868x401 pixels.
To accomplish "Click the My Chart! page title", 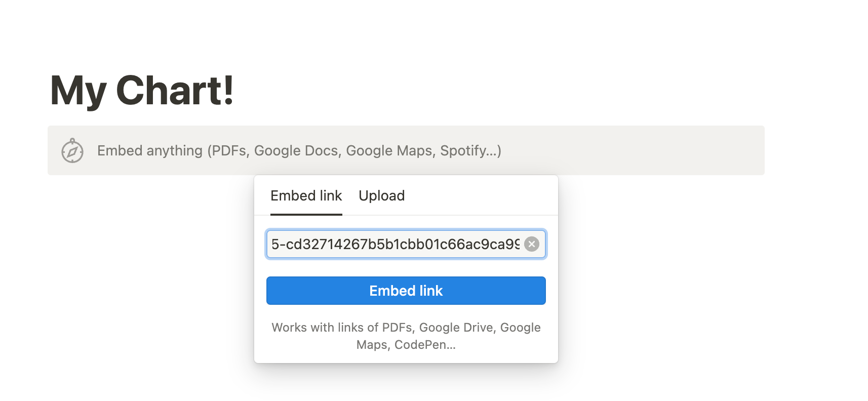I will 142,91.
